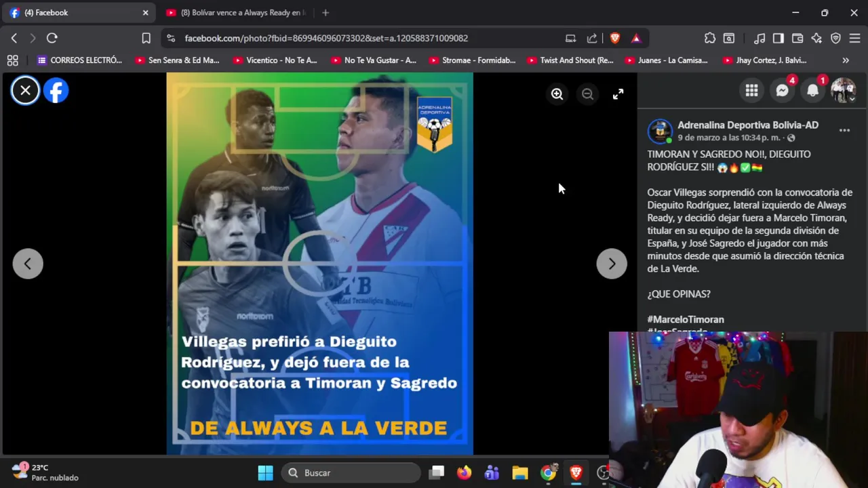Enter fullscreen photo mode
The image size is (868, 488).
coord(618,94)
